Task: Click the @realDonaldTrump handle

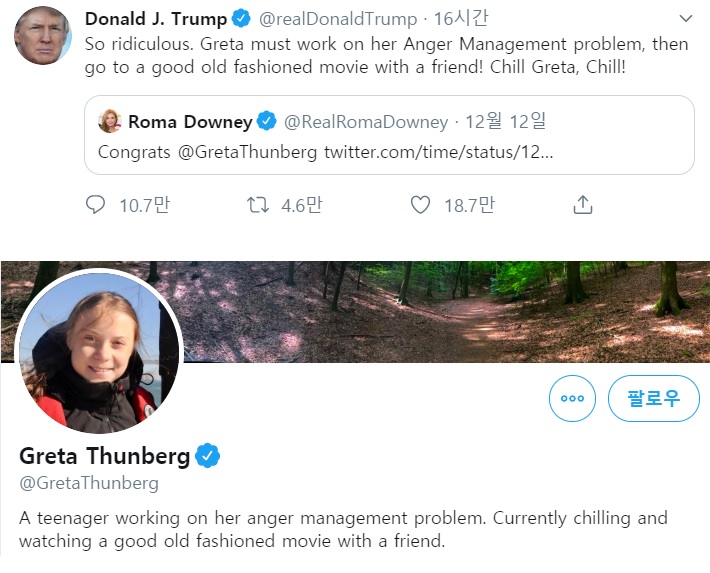Action: pyautogui.click(x=338, y=19)
